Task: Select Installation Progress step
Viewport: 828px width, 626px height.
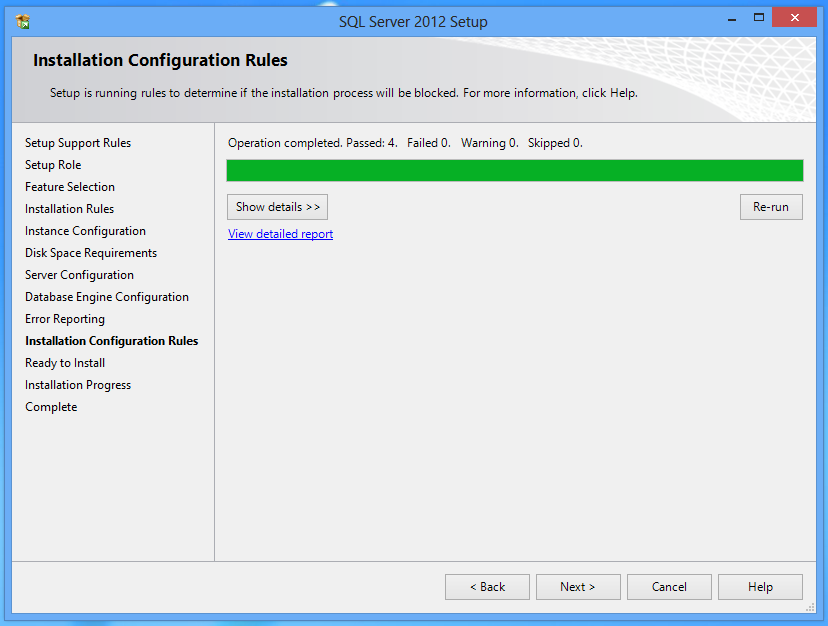Action: 78,385
